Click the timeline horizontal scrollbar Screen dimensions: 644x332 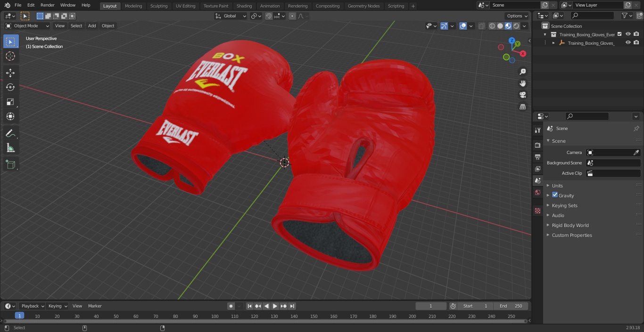coord(266,321)
